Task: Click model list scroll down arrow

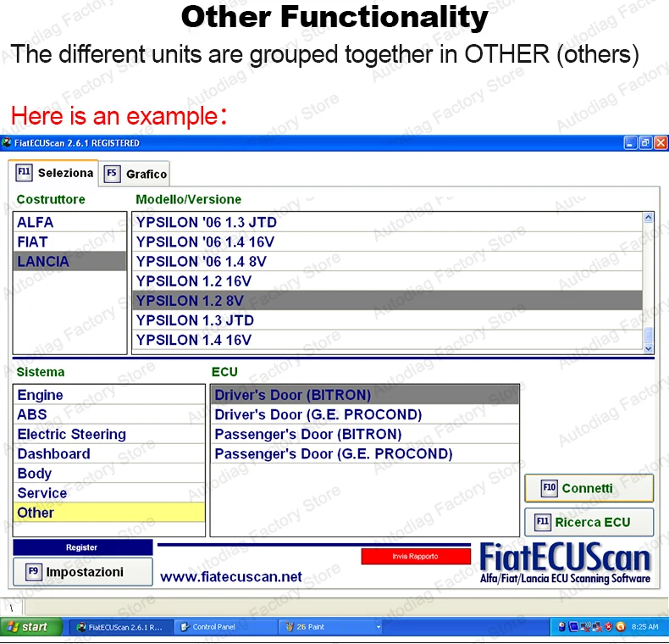Action: 648,348
